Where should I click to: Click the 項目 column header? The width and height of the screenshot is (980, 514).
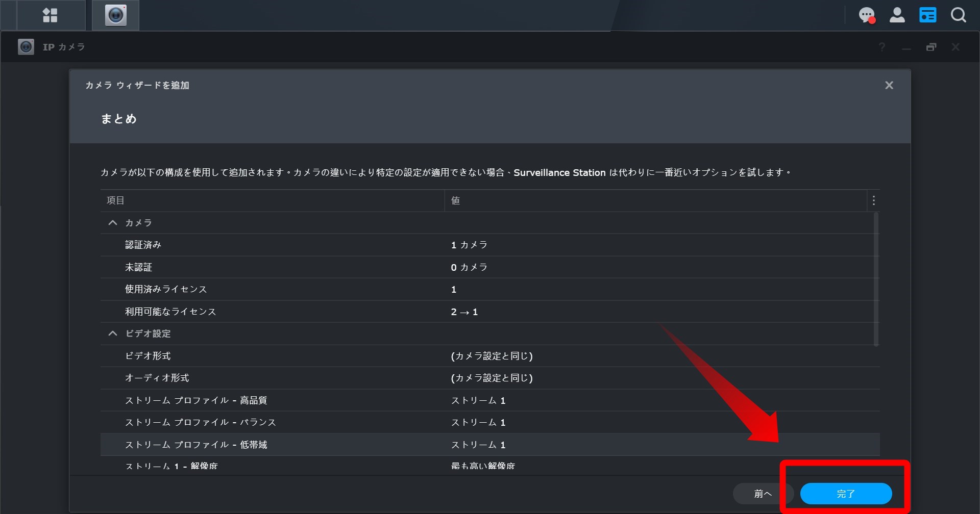pyautogui.click(x=114, y=200)
